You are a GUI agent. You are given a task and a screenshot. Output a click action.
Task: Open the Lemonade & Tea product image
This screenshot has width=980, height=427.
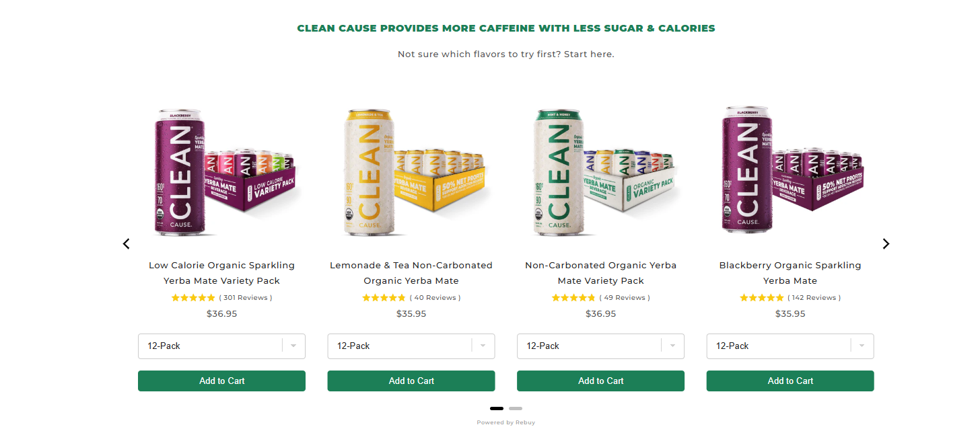pos(411,171)
